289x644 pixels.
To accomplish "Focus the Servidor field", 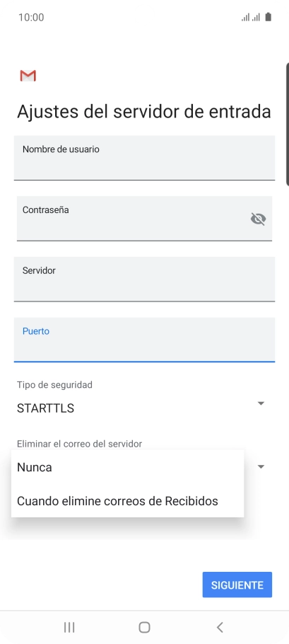I will [144, 280].
